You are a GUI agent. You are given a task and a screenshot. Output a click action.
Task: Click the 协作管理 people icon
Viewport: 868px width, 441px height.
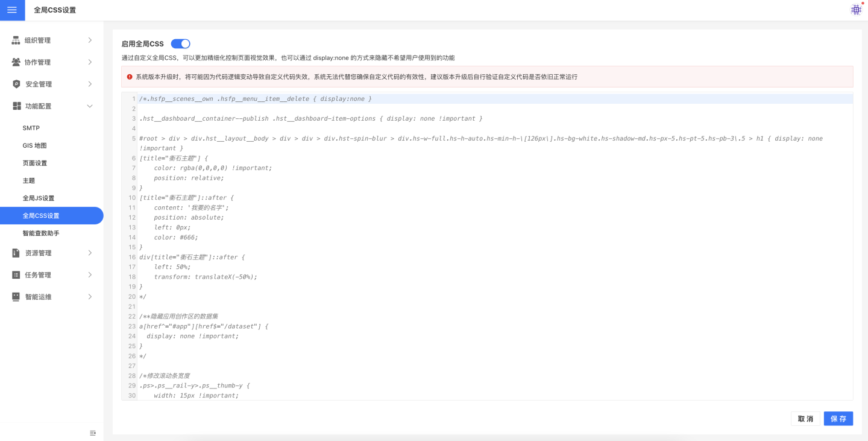click(x=16, y=62)
